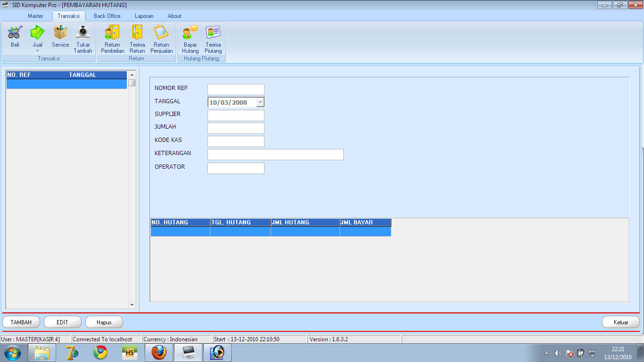Image resolution: width=644 pixels, height=362 pixels.
Task: Open the Laporan tab
Action: pos(144,16)
